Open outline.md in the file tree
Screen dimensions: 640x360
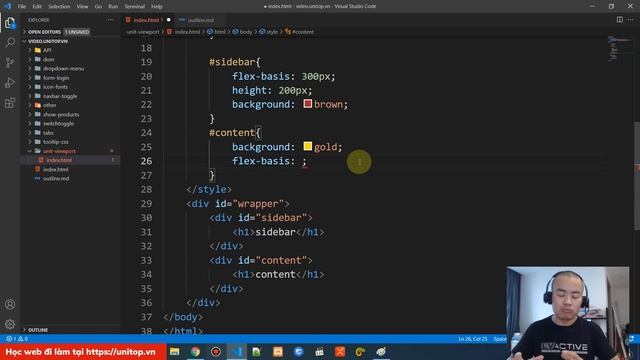tap(56, 178)
